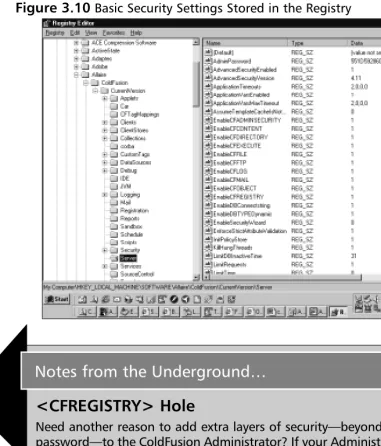Expand the Clients key
The width and height of the screenshot is (381, 446).
(105, 122)
